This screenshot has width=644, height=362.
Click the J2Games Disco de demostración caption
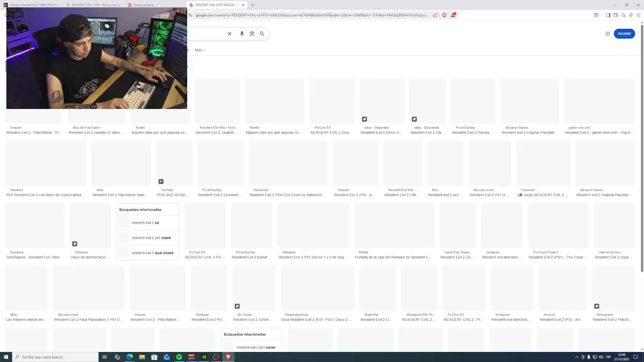(x=90, y=257)
